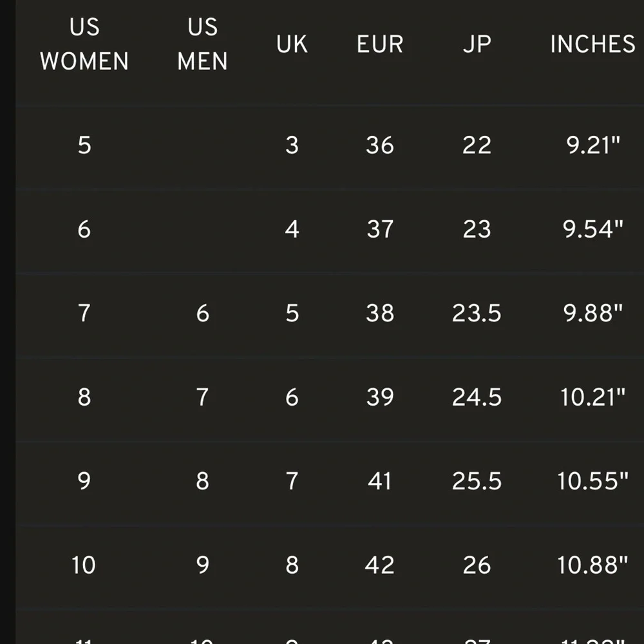Click the 9.21" inches value
Screen dimensions: 644x644
(x=593, y=146)
